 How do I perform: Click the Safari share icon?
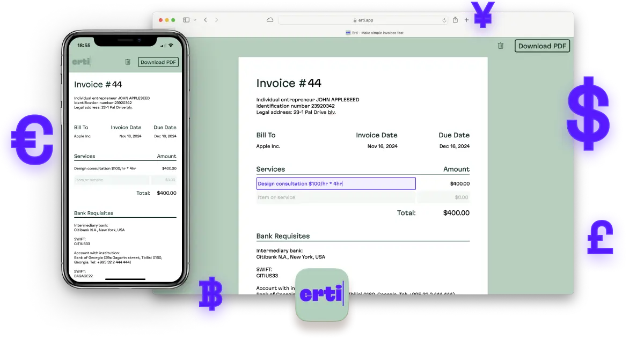coord(455,20)
